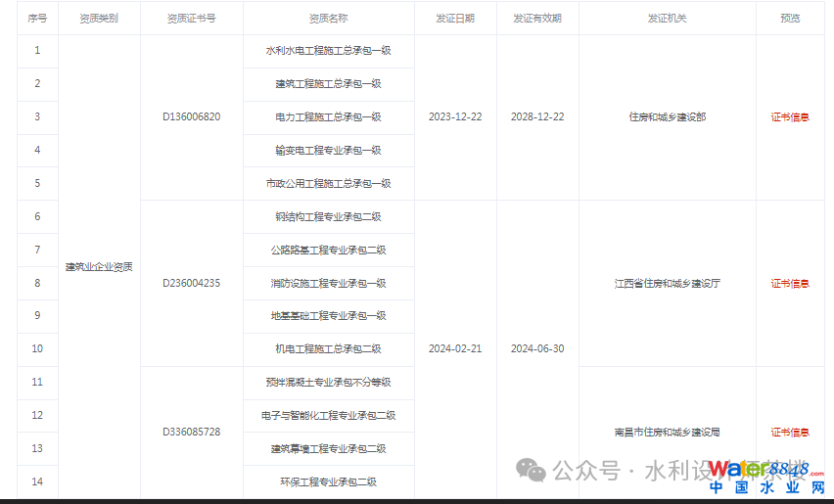834x504 pixels.
Task: Click the 序号 column header
Action: coord(37,19)
